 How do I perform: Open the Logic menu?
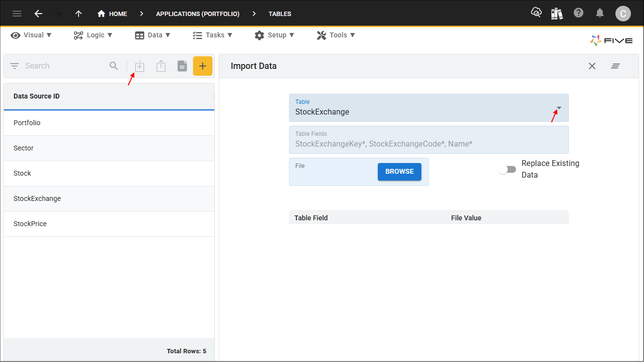click(x=93, y=35)
